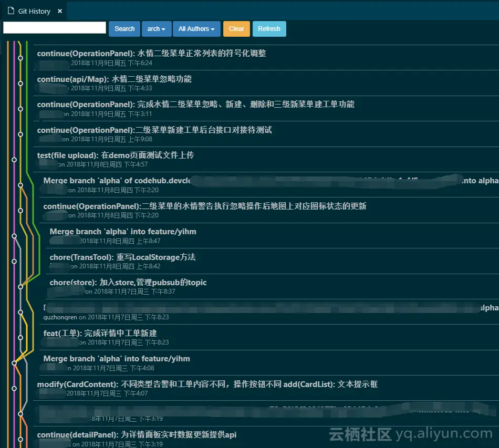Click date '2018年11月8日周四 下午4:57'
The height and width of the screenshot is (448, 499).
[107, 164]
